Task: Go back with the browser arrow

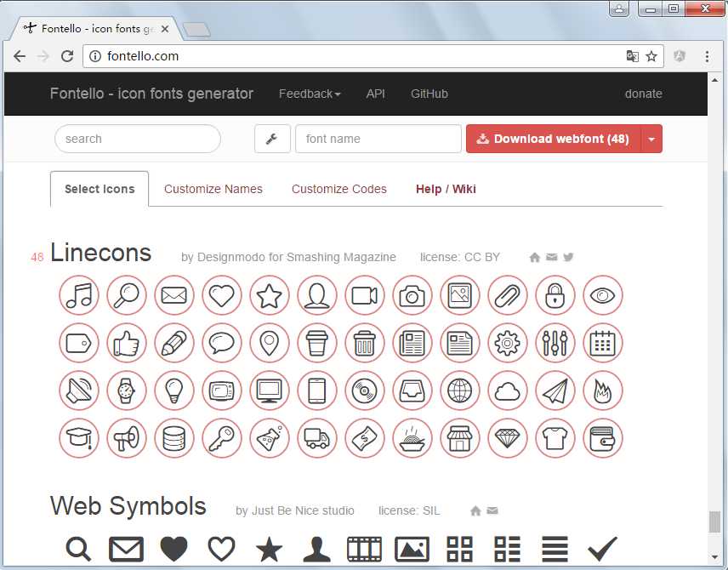Action: pyautogui.click(x=20, y=56)
